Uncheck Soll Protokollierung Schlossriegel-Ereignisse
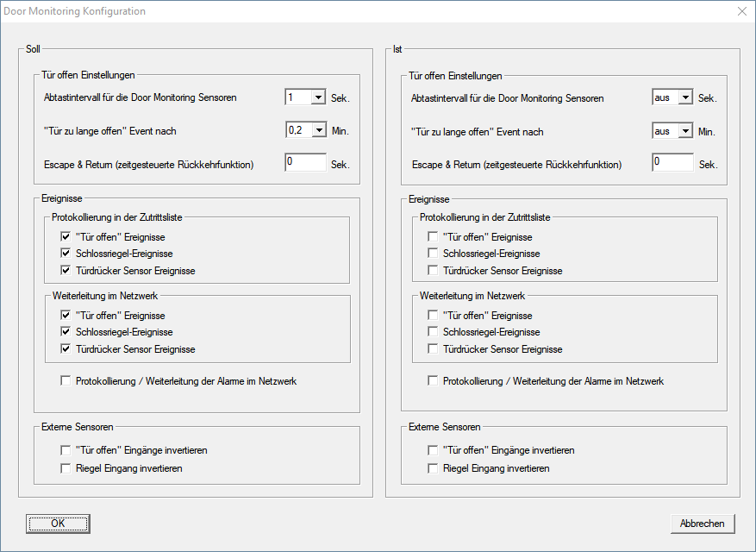Screen dimensions: 756x552 [66, 254]
